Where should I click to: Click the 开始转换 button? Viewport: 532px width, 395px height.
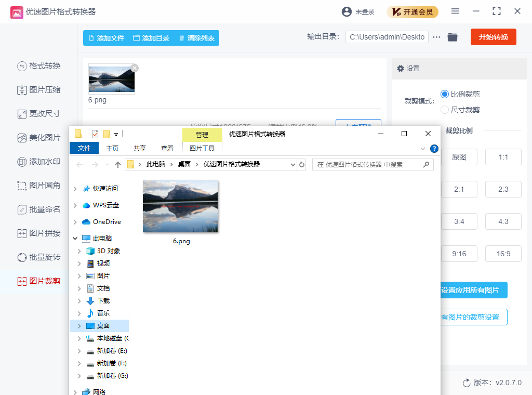[494, 37]
